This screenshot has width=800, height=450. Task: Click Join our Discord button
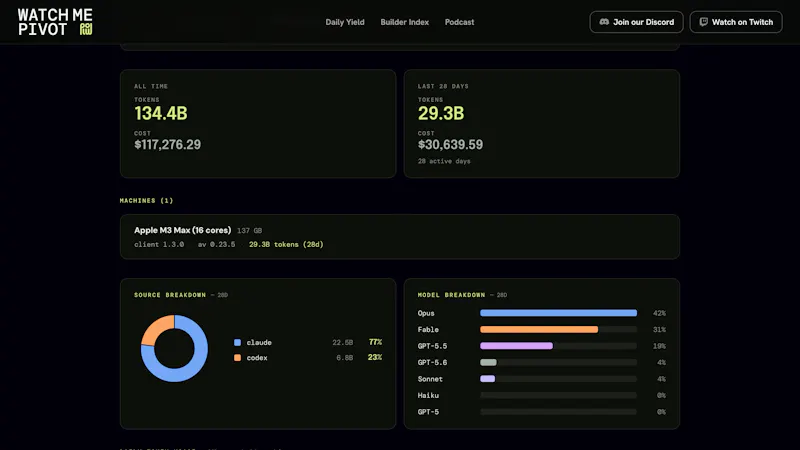tap(636, 22)
